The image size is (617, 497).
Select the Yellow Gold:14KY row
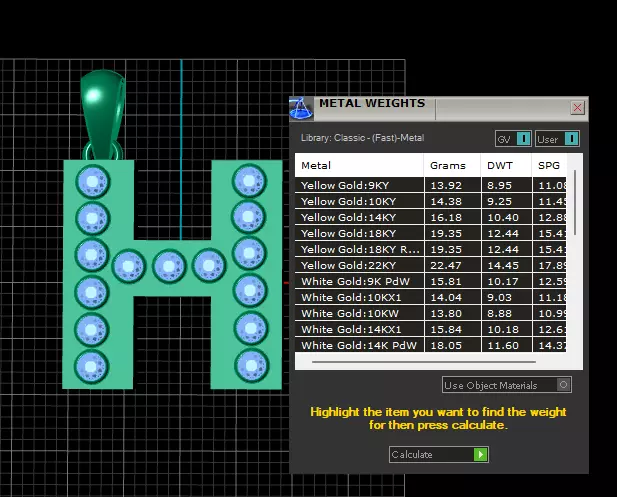pyautogui.click(x=430, y=217)
